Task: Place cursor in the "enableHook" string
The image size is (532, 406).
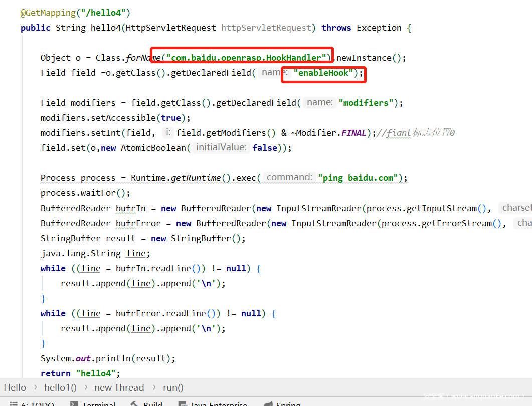Action: tap(323, 73)
